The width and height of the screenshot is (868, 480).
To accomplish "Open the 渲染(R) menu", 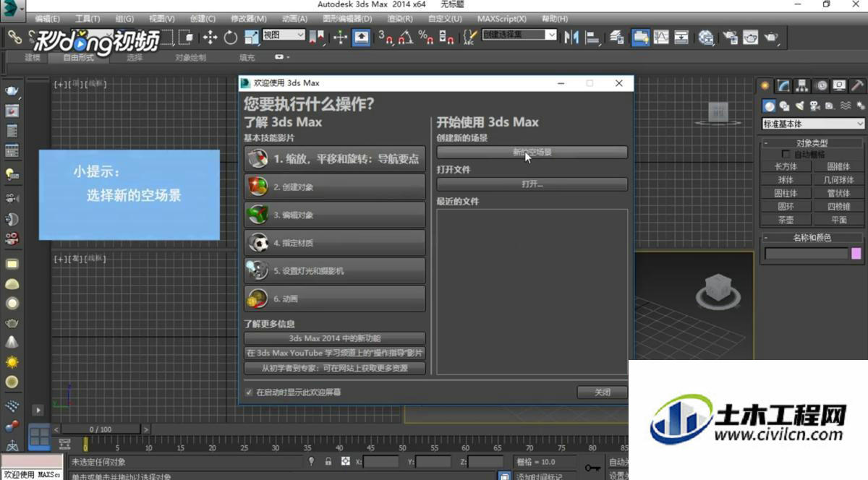I will click(399, 19).
